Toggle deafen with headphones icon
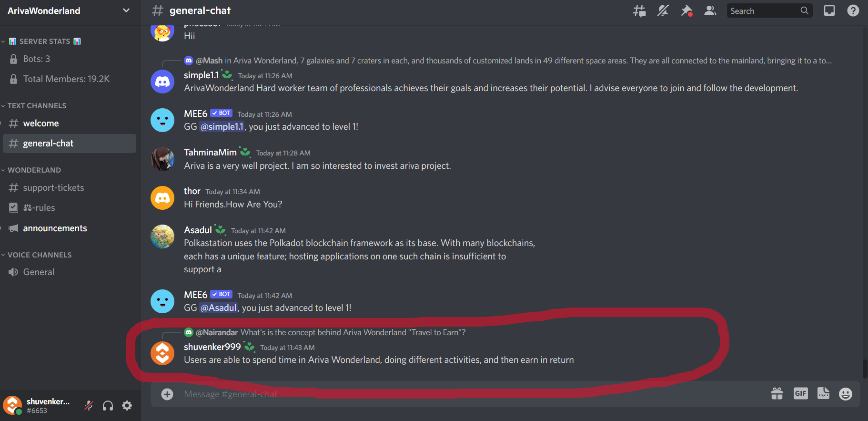The width and height of the screenshot is (868, 421). point(108,406)
